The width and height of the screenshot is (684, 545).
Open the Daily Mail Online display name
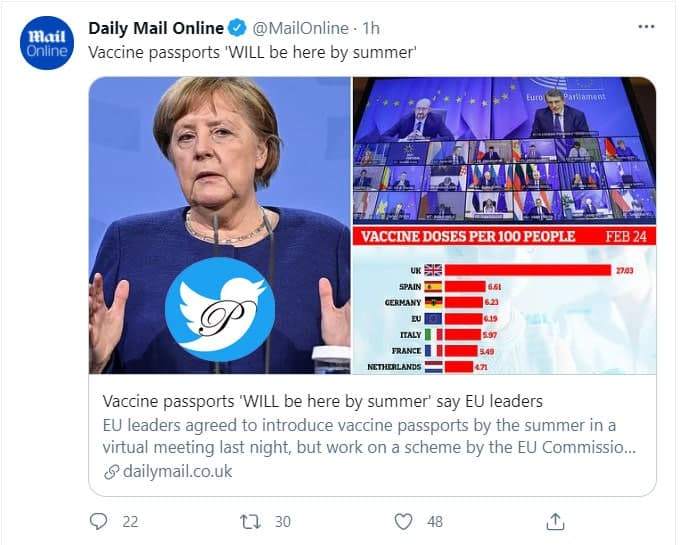(155, 28)
